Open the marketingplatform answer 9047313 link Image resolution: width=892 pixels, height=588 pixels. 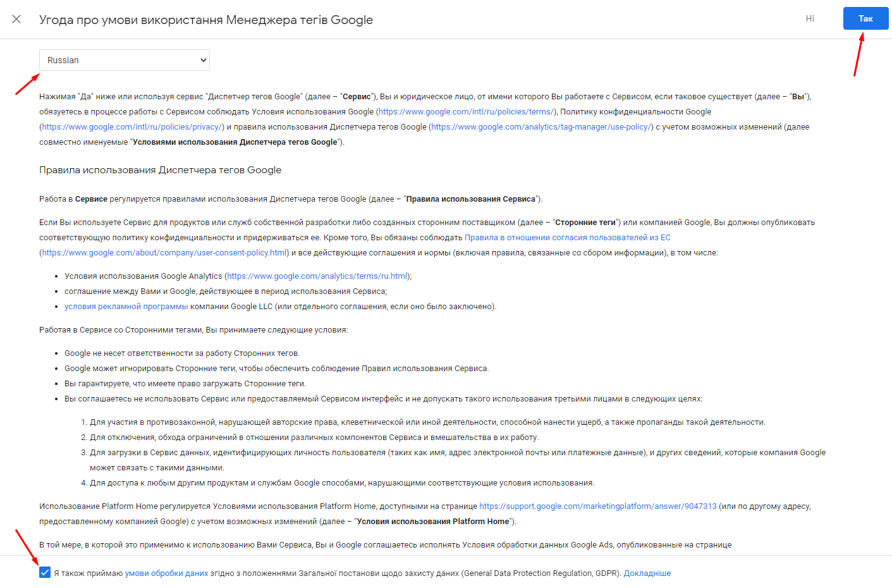[x=597, y=506]
